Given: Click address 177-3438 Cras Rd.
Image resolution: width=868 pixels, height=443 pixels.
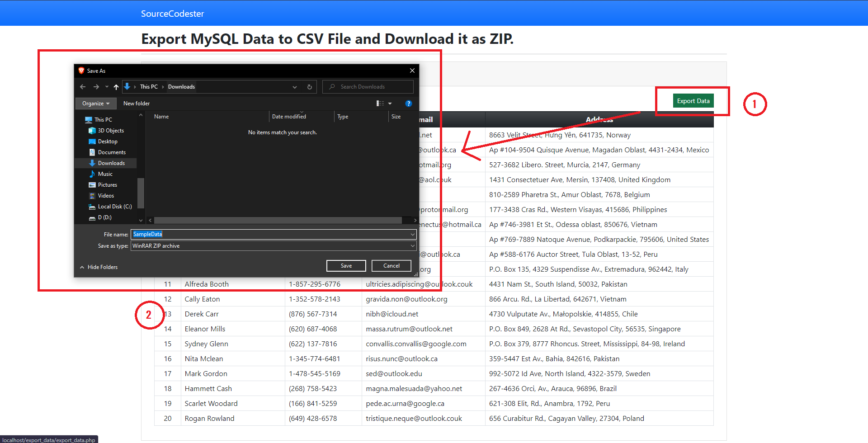Looking at the screenshot, I should 578,210.
